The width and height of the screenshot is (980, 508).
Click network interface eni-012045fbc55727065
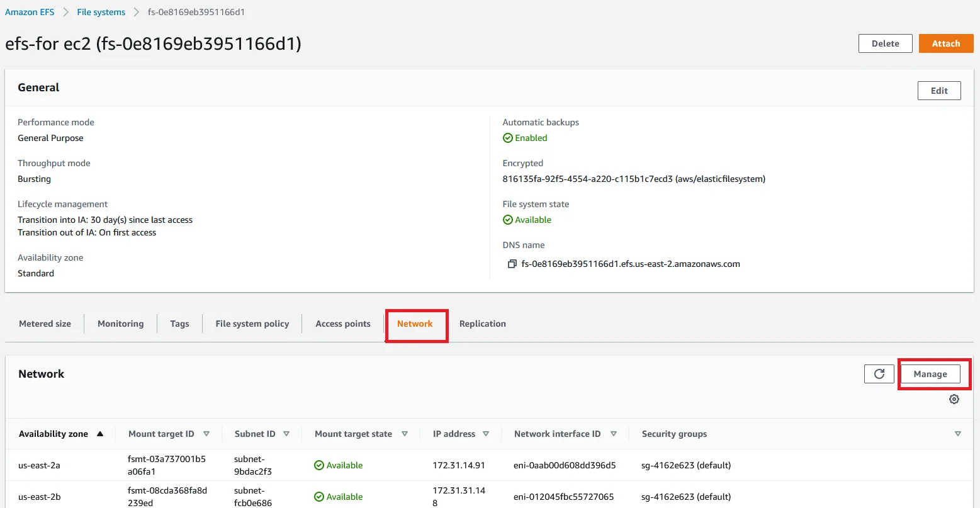[x=564, y=497]
